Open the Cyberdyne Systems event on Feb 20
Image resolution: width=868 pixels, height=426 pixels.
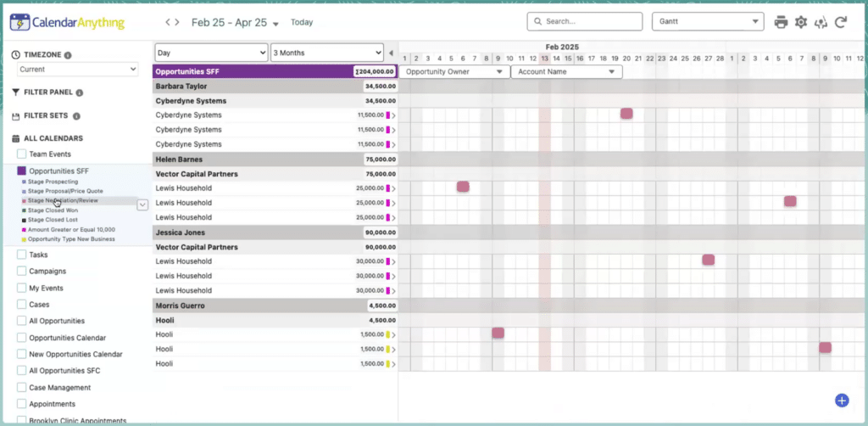pos(626,114)
